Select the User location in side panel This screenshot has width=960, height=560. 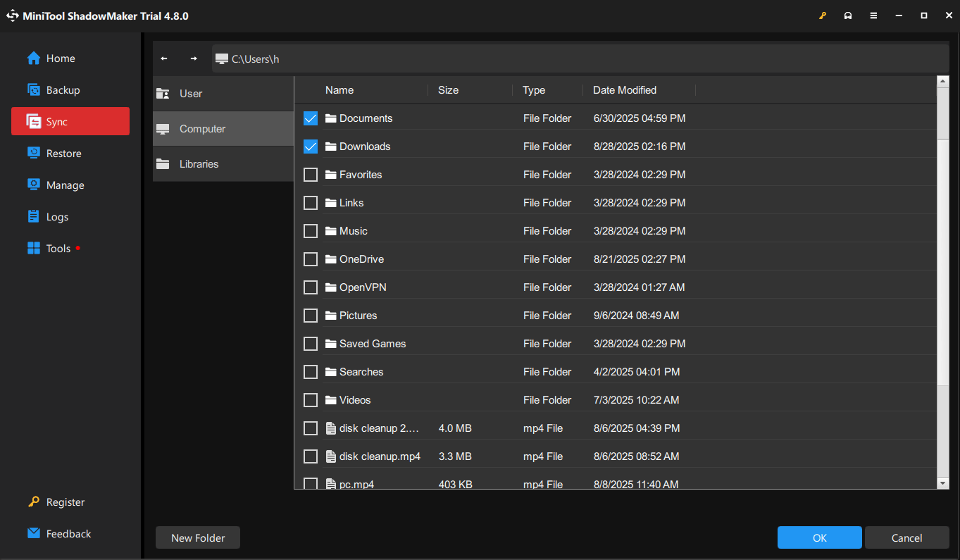[223, 94]
